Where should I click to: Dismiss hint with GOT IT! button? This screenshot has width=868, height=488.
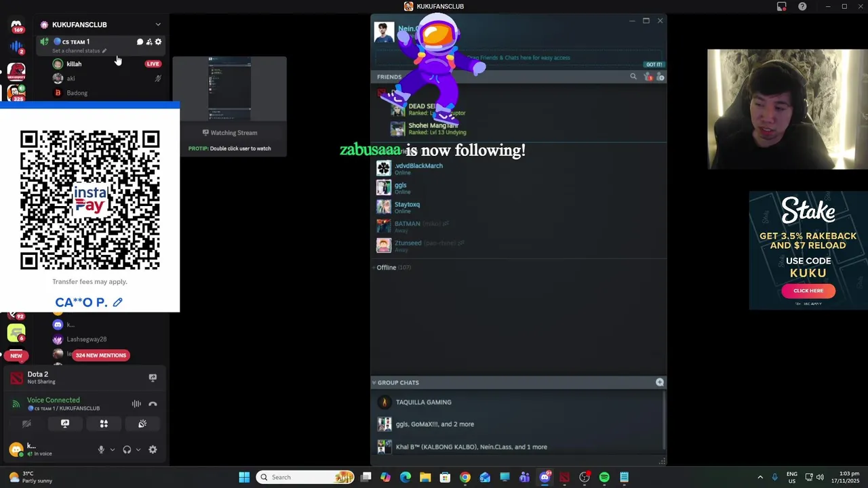click(x=654, y=64)
